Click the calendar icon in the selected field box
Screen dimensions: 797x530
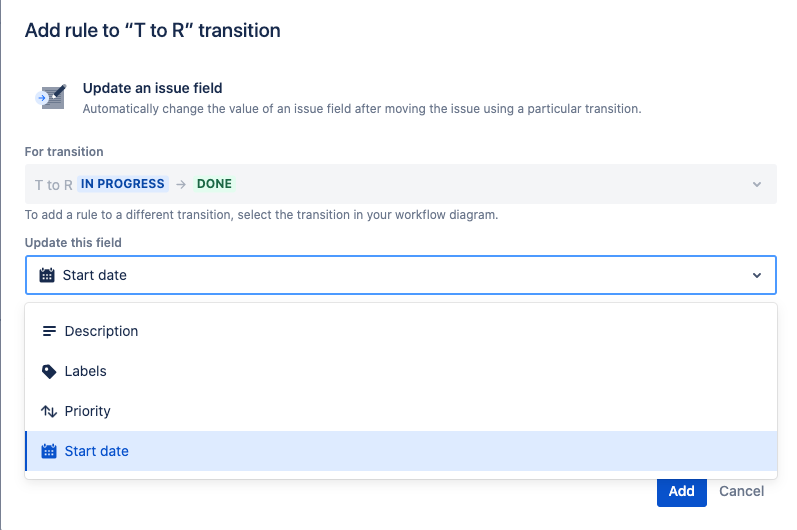[47, 275]
